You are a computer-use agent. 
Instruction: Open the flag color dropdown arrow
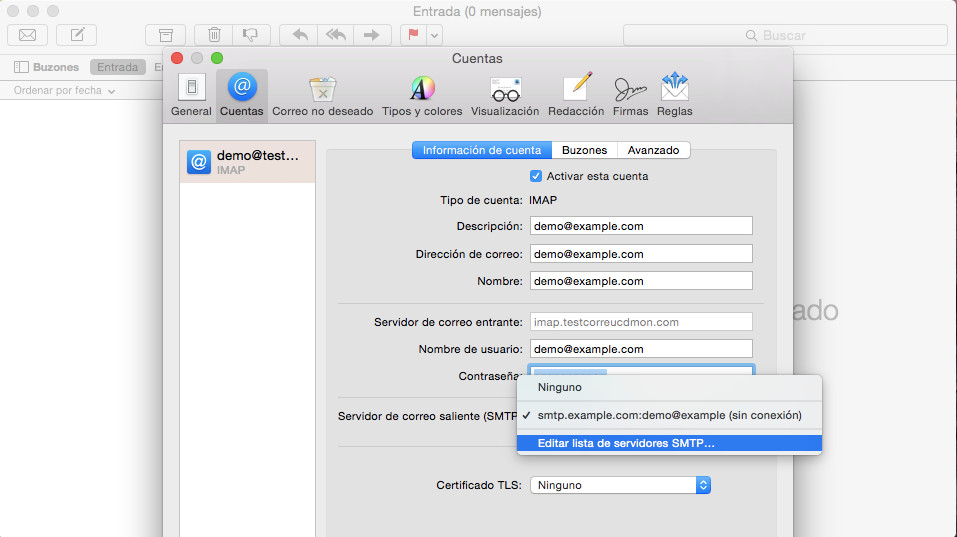435,35
